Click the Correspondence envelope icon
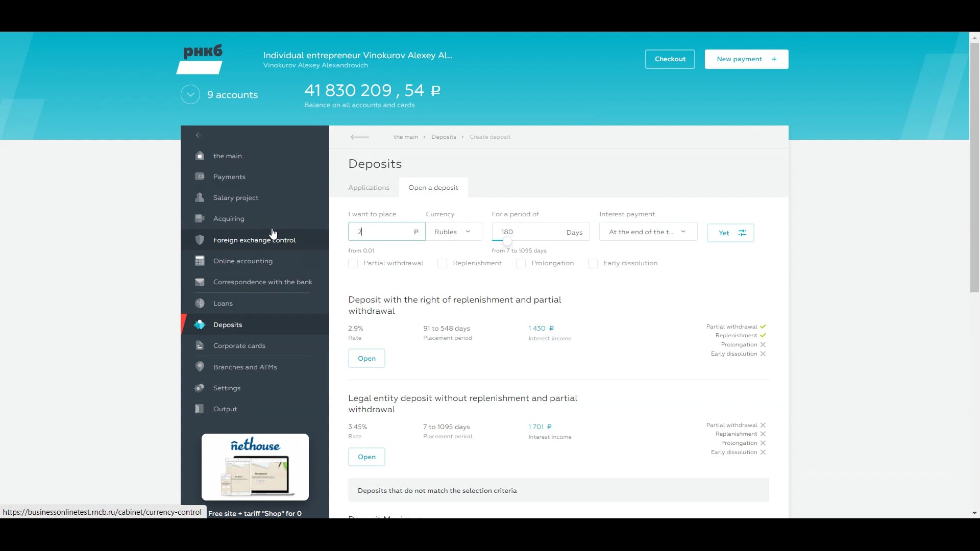980x551 pixels. click(x=200, y=282)
